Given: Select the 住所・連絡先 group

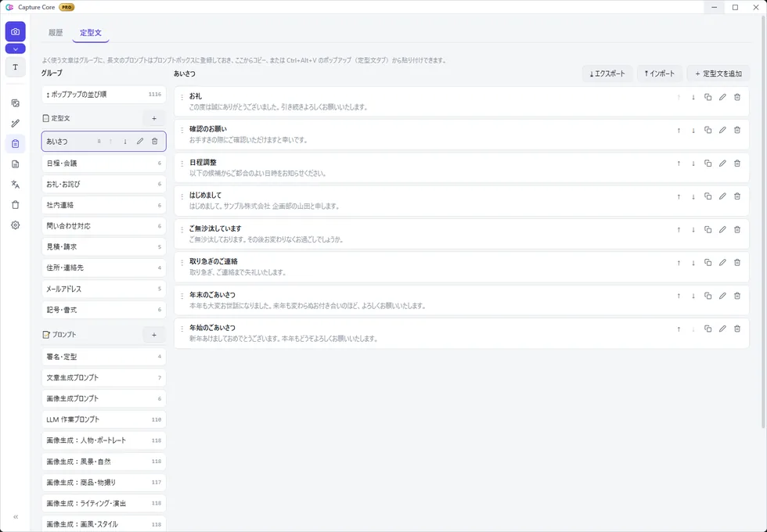Looking at the screenshot, I should [x=103, y=268].
